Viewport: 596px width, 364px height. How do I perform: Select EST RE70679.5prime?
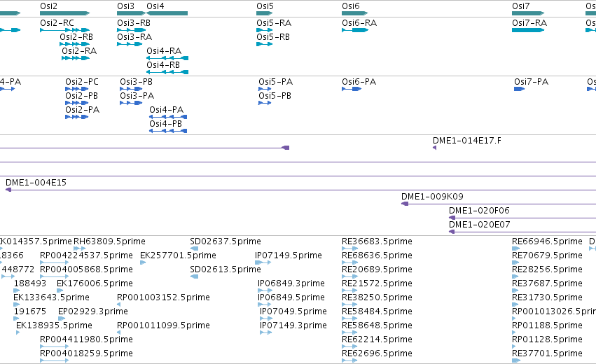(547, 255)
